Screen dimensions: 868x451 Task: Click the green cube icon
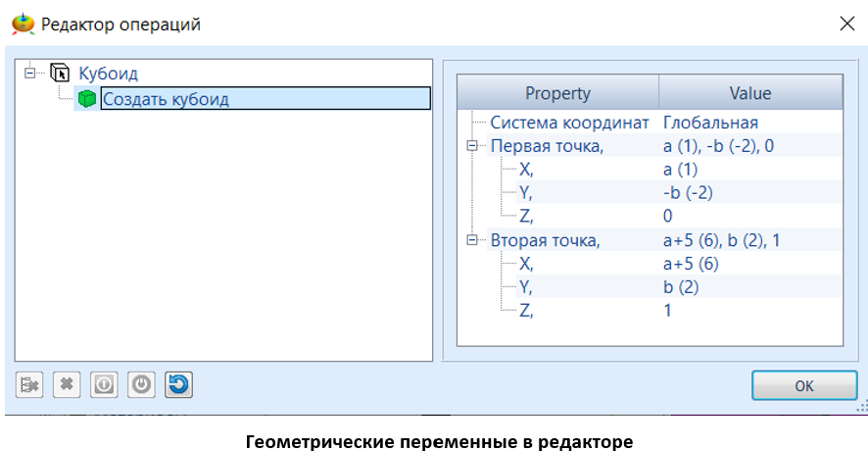(x=87, y=99)
